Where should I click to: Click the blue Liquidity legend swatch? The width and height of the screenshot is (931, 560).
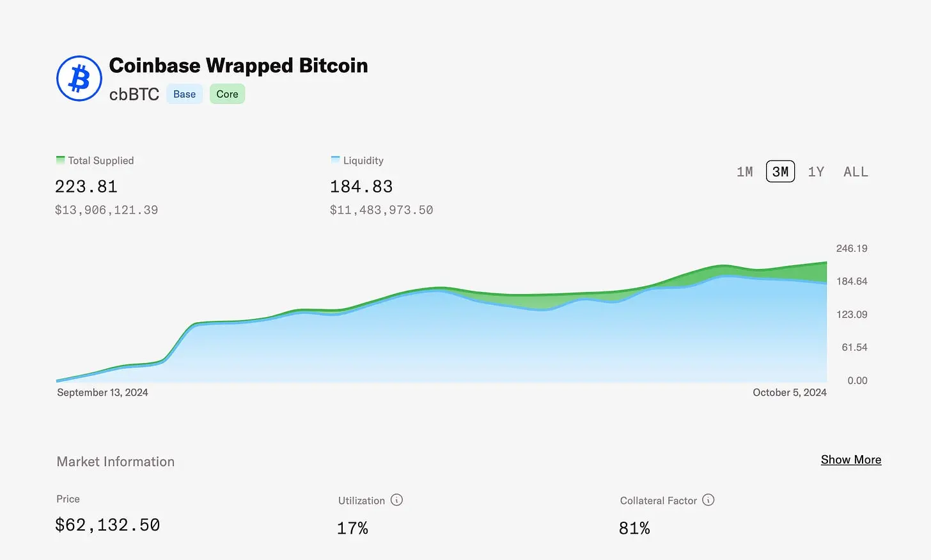(x=335, y=160)
